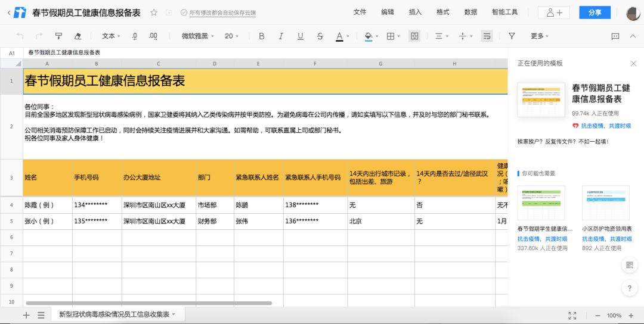Toggle underline formatting

tap(300, 36)
